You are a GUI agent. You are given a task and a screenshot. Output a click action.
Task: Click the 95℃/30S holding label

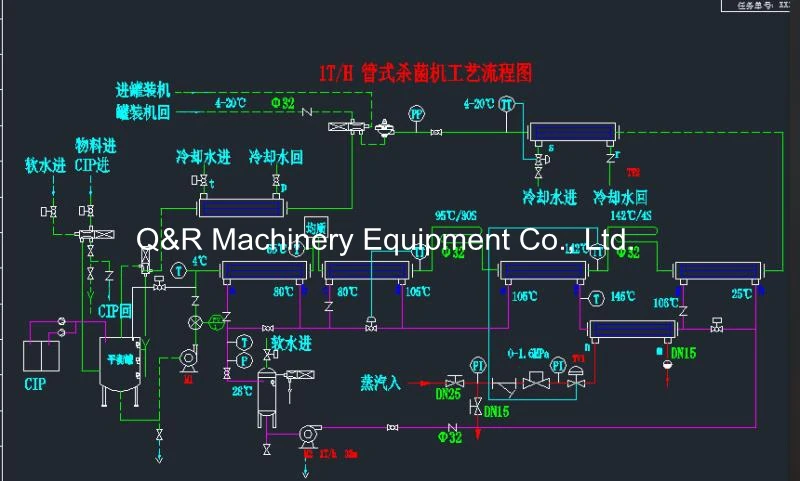click(x=456, y=215)
